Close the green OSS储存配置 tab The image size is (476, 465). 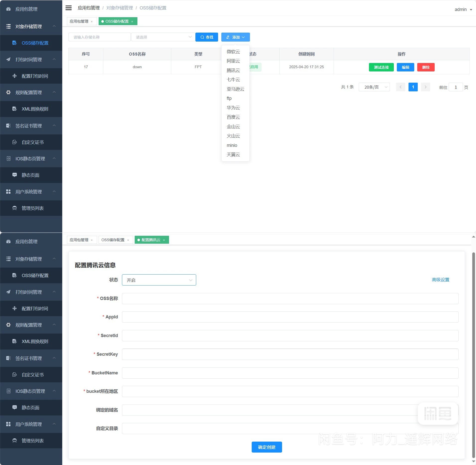click(x=132, y=22)
